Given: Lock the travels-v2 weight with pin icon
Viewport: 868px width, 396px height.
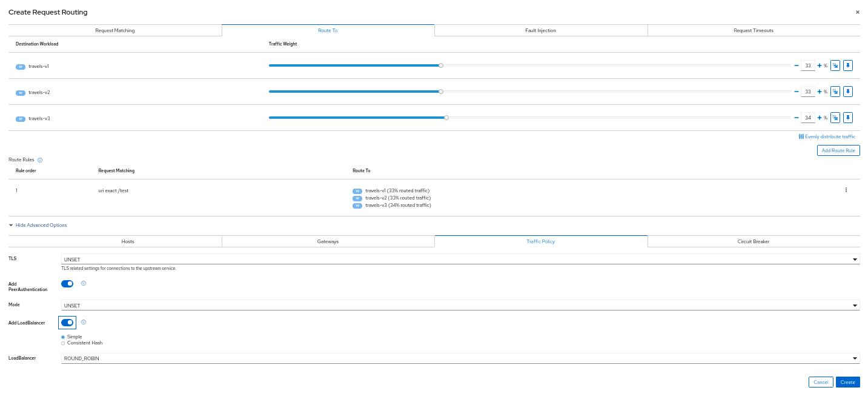Looking at the screenshot, I should [848, 92].
